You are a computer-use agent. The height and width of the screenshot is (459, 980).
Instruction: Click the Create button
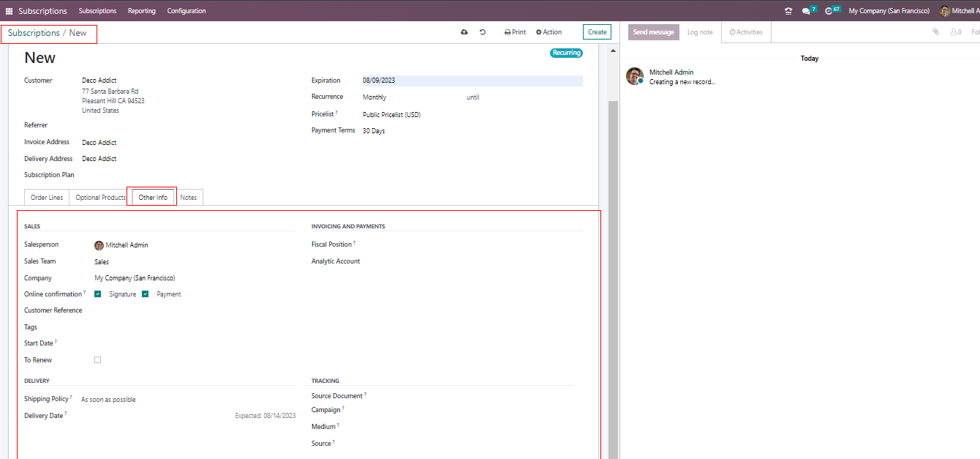pos(597,32)
